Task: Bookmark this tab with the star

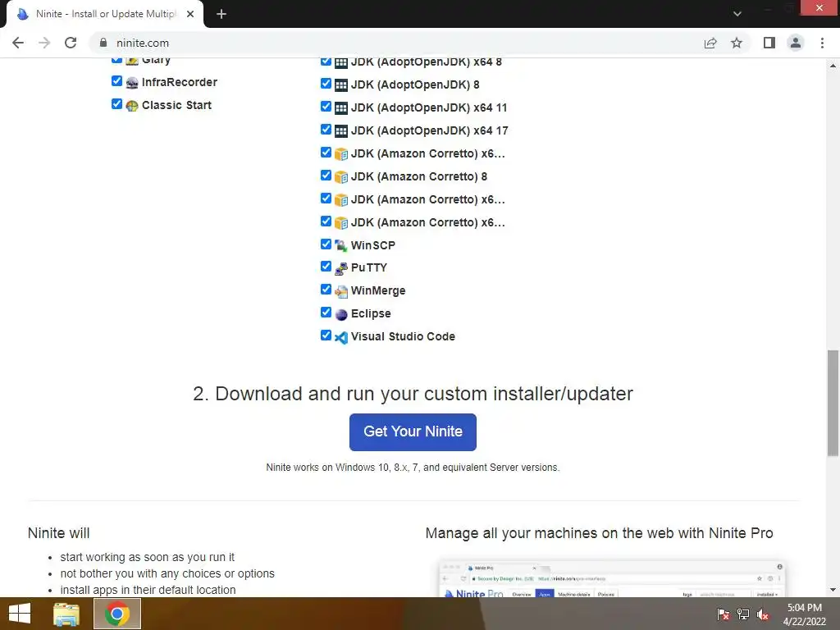Action: coord(737,43)
